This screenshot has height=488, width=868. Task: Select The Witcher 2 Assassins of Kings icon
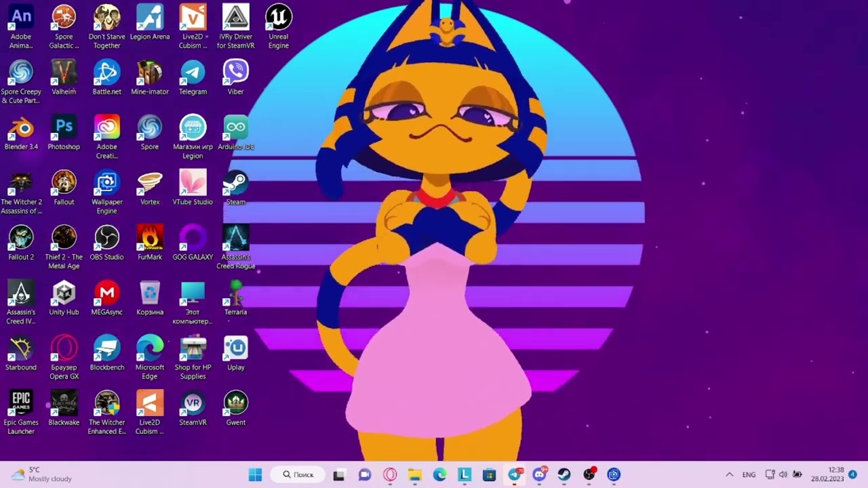click(21, 192)
